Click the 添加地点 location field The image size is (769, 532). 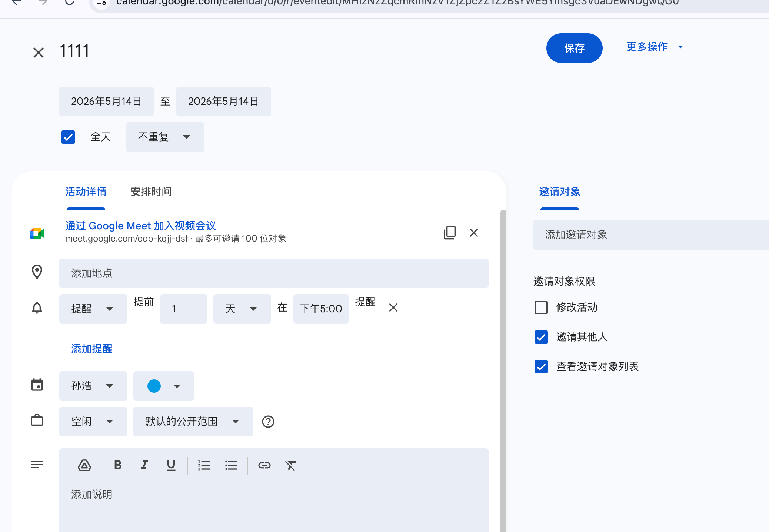274,273
